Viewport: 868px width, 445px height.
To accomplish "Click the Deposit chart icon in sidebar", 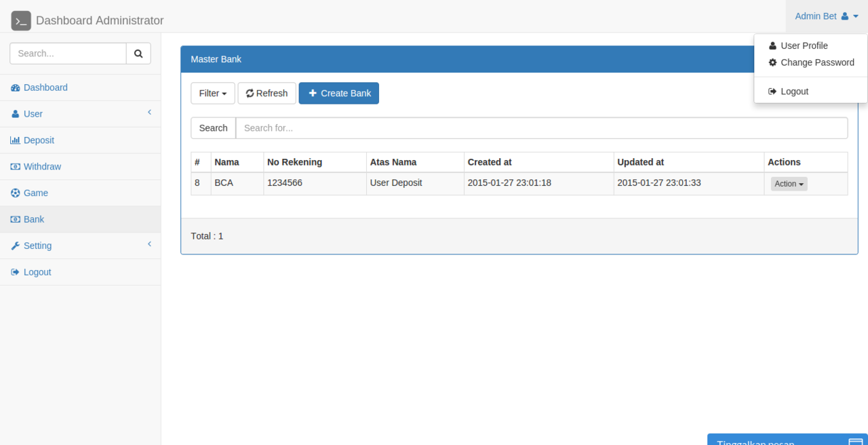I will pyautogui.click(x=15, y=140).
